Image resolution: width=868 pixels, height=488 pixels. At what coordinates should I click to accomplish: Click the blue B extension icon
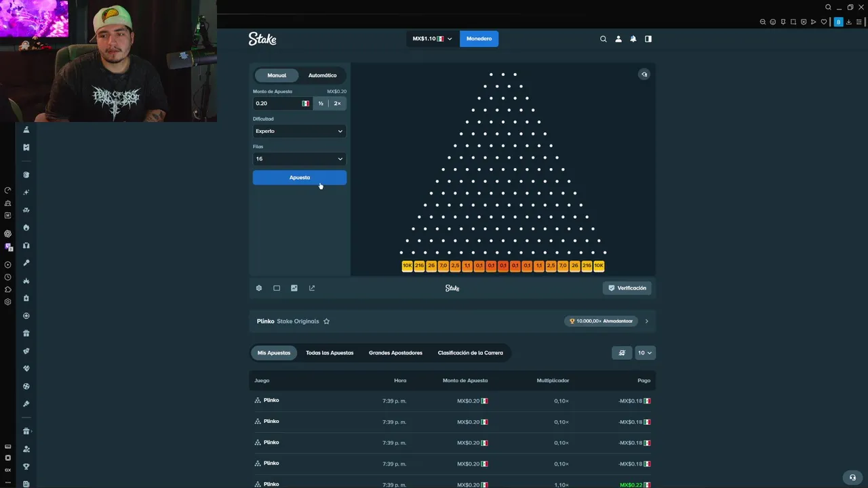click(x=838, y=22)
